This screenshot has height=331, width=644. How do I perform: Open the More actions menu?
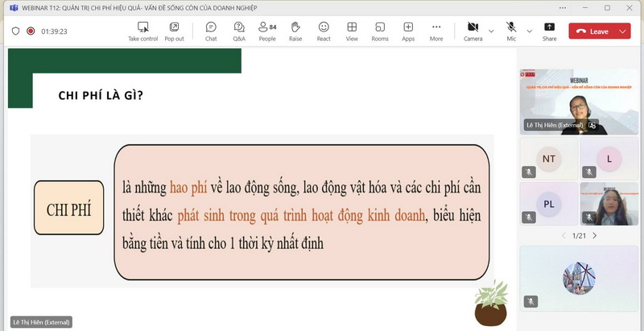pyautogui.click(x=436, y=31)
